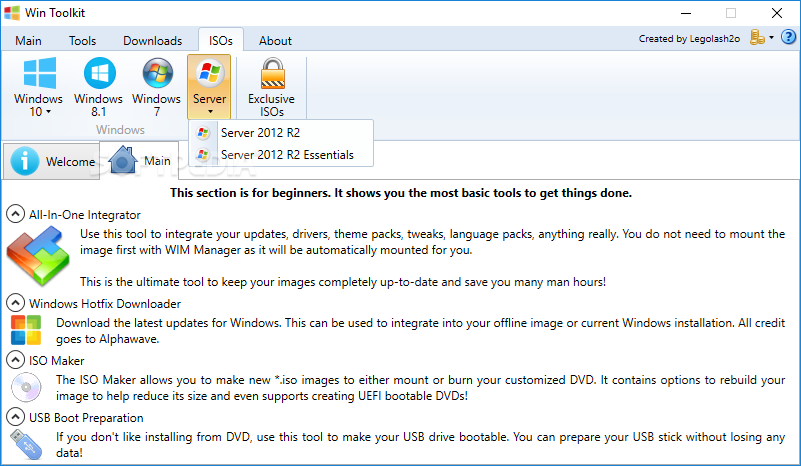The height and width of the screenshot is (466, 801).
Task: Switch to the Welcome page tab
Action: [x=52, y=161]
